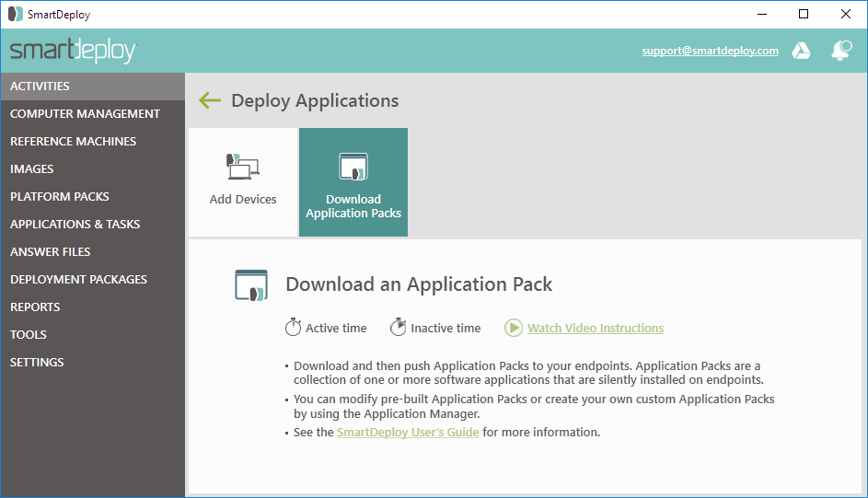Image resolution: width=868 pixels, height=498 pixels.
Task: Open Settings in the sidebar
Action: click(92, 363)
